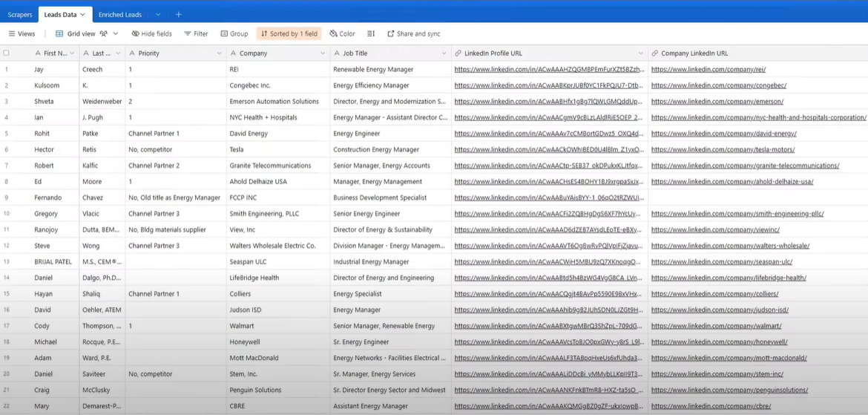This screenshot has height=415, width=868.
Task: Open Fernando Chavez's LinkedIn profile URL
Action: click(550, 197)
